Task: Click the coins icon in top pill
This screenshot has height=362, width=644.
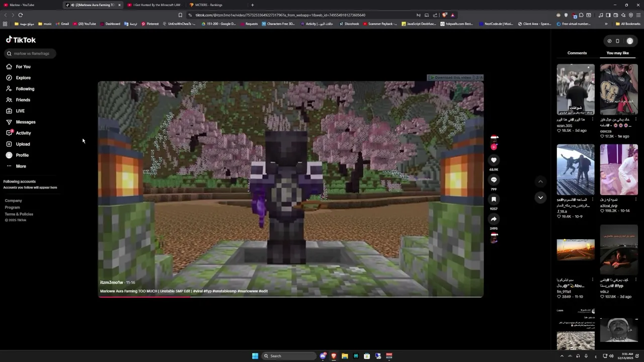Action: pos(609,41)
